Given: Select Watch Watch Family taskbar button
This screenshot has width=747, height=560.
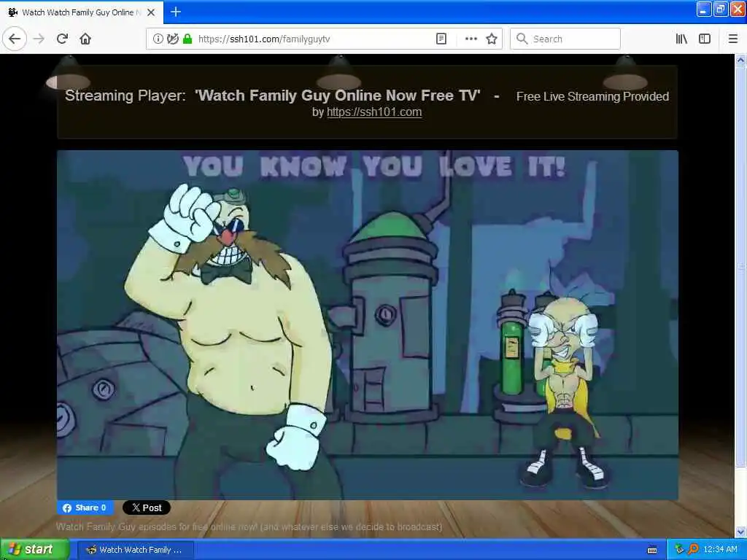Looking at the screenshot, I should [x=135, y=550].
